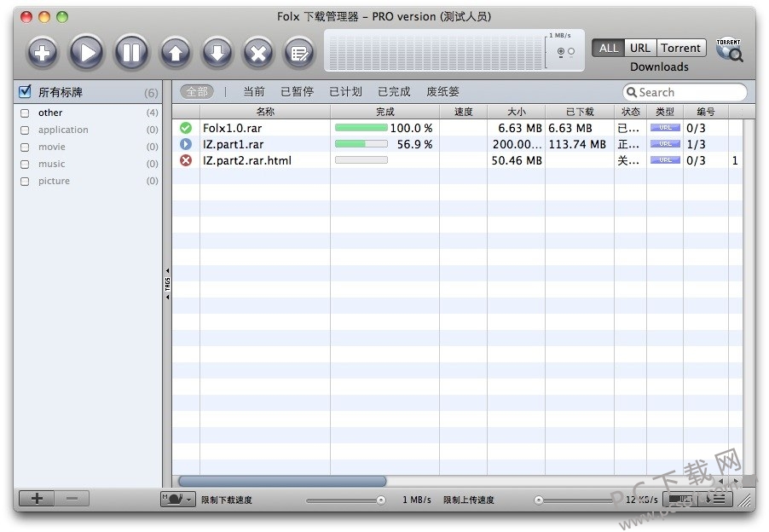Viewport: 769px width, 532px height.
Task: Click the green completed icon for Folx1.0.rar
Action: coord(186,128)
